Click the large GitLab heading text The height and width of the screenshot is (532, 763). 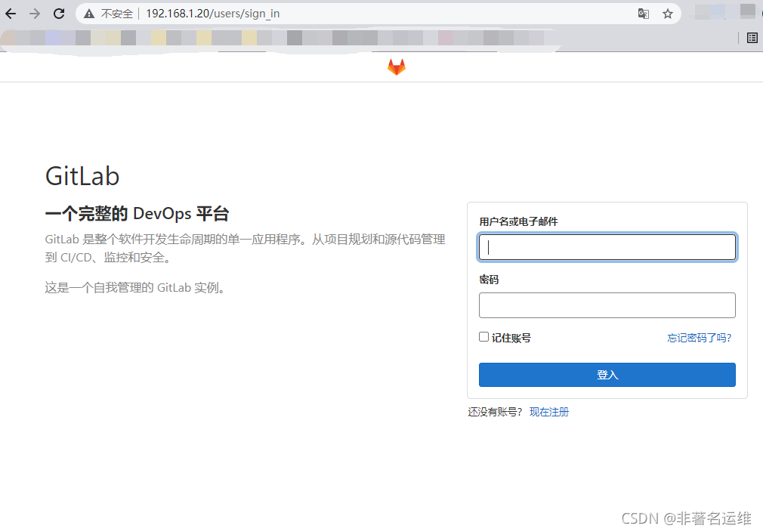(82, 176)
